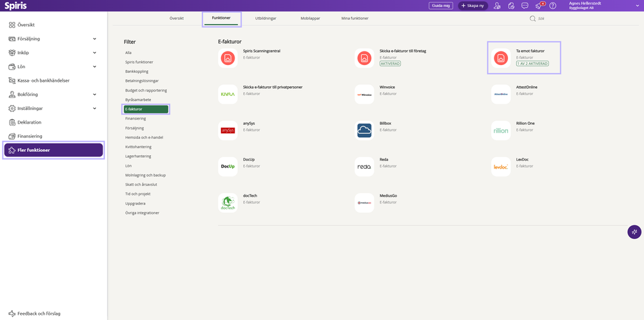Image resolution: width=644 pixels, height=320 pixels.
Task: Select the Funktioner tab
Action: point(221,19)
